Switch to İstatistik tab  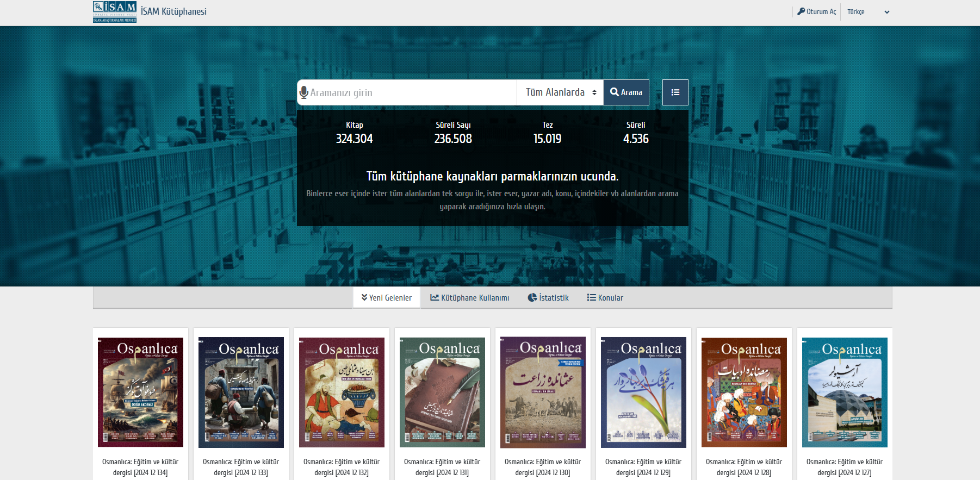pyautogui.click(x=548, y=298)
